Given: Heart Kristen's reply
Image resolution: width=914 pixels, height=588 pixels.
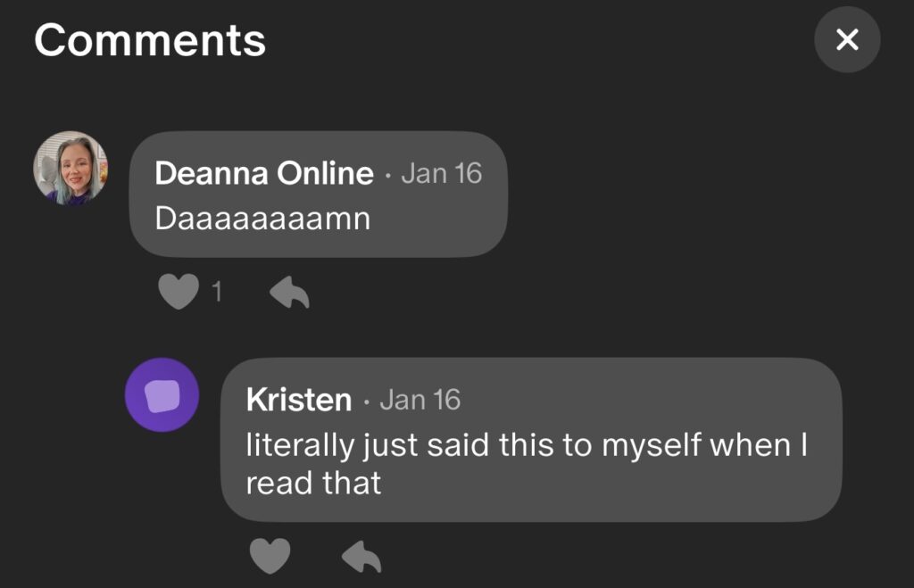Looking at the screenshot, I should click(x=270, y=557).
